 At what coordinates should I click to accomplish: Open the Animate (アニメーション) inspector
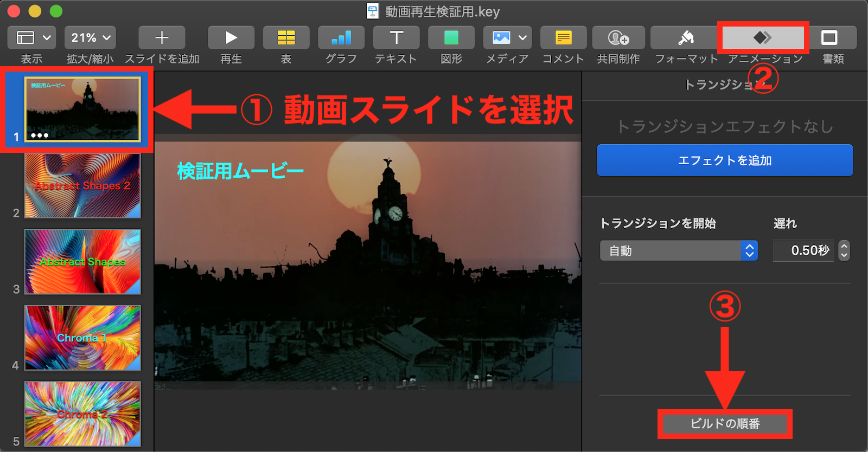pyautogui.click(x=763, y=37)
